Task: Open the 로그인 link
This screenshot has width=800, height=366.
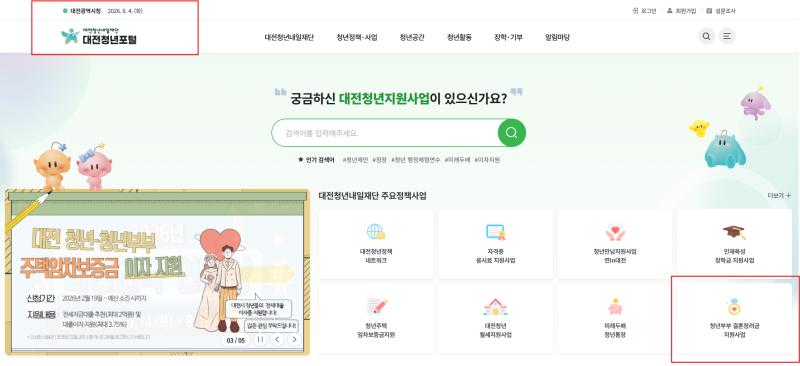Action: [x=645, y=11]
